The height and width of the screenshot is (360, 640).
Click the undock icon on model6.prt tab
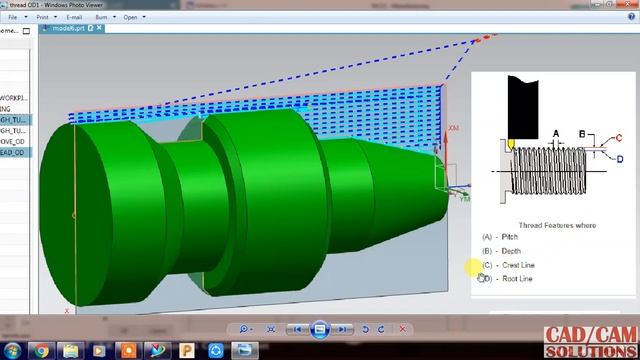click(x=91, y=28)
